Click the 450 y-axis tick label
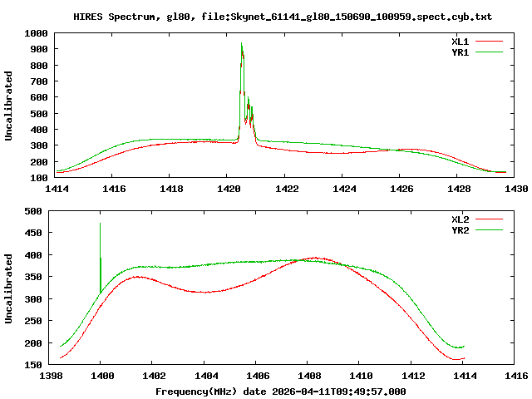Viewport: 532px width, 399px height. click(33, 233)
